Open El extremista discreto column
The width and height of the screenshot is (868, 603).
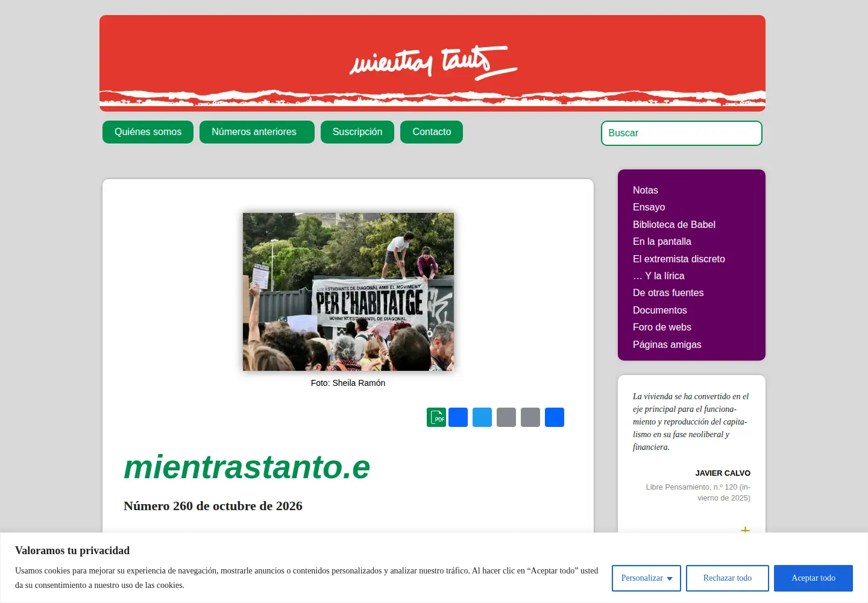tap(679, 259)
